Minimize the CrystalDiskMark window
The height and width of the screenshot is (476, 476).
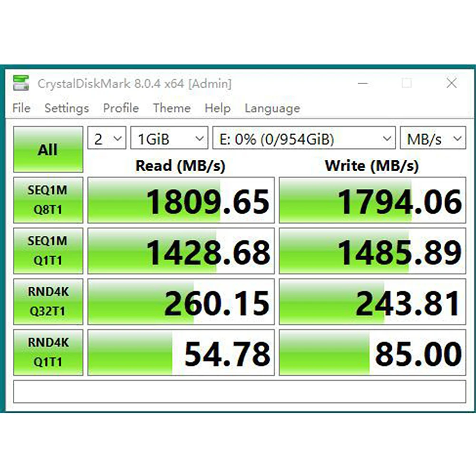[363, 83]
